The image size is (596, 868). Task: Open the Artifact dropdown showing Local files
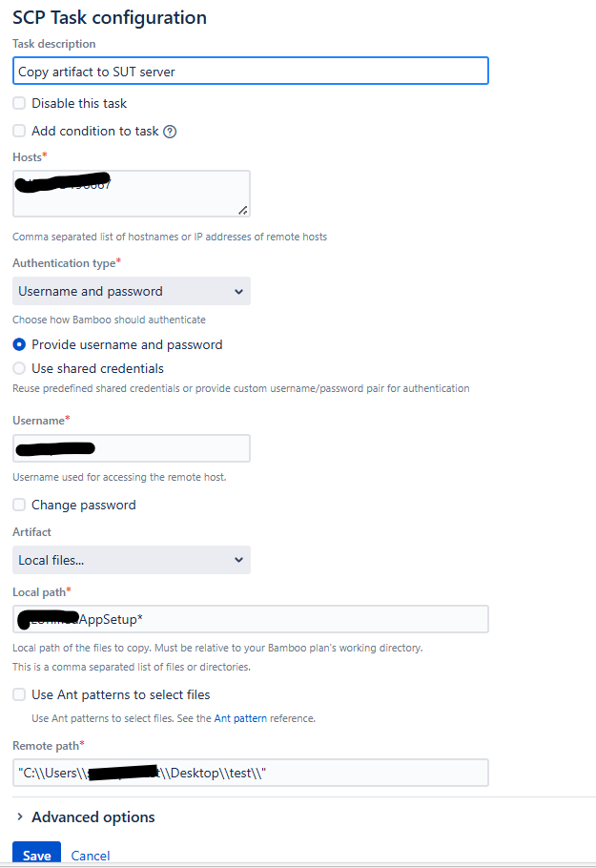(131, 560)
